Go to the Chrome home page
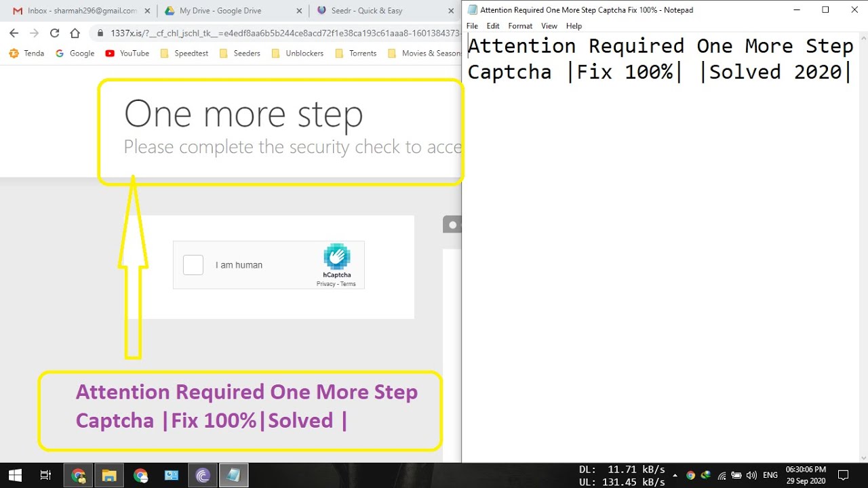 (75, 33)
